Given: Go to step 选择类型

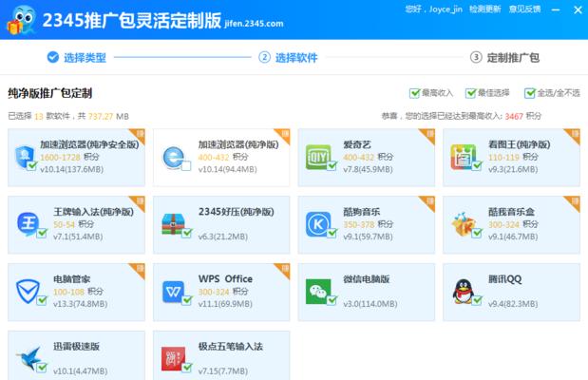Looking at the screenshot, I should point(77,58).
